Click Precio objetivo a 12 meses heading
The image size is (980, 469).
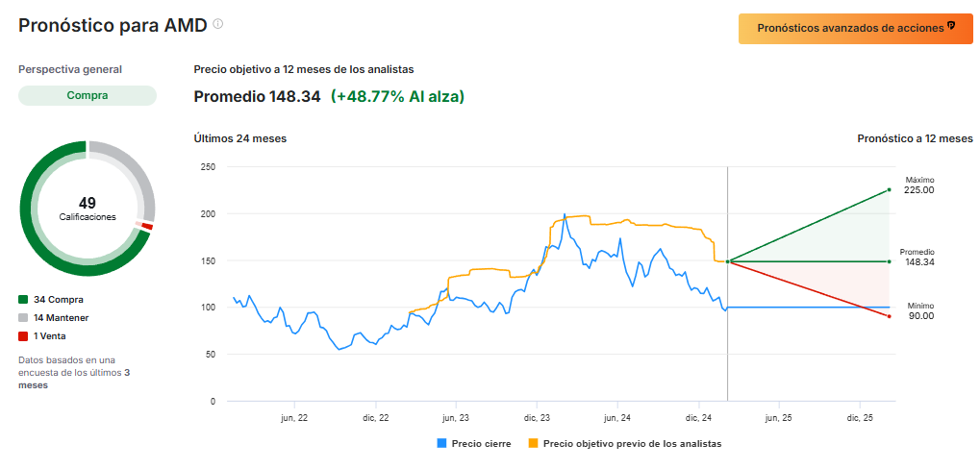point(303,69)
